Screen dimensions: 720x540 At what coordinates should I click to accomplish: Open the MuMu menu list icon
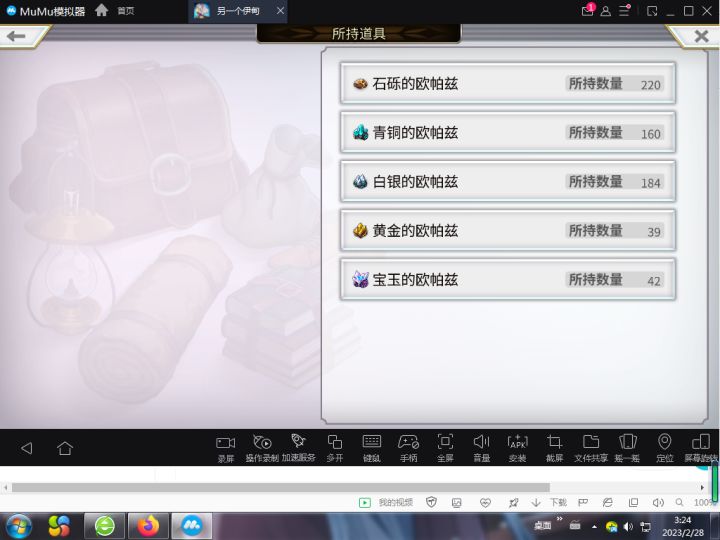(624, 11)
